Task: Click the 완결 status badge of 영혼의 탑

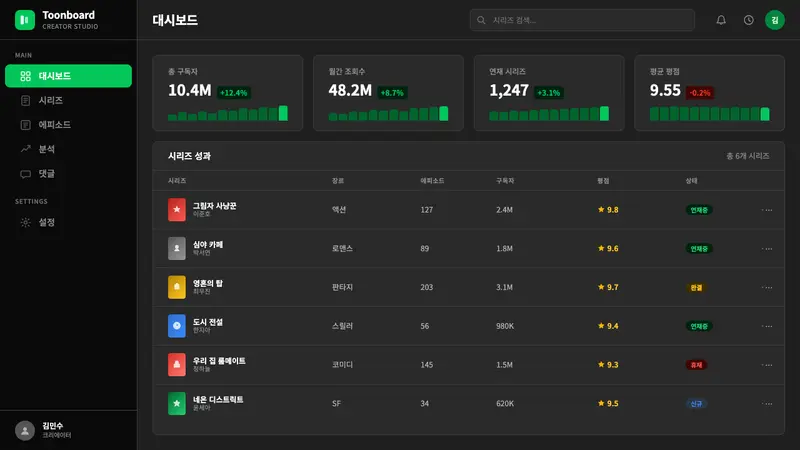Action: (696, 288)
